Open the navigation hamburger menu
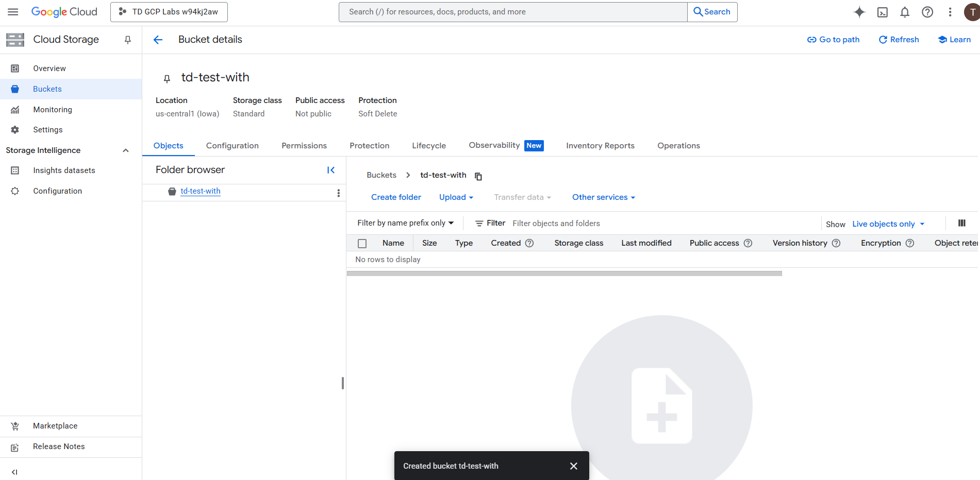980x480 pixels. pyautogui.click(x=13, y=11)
